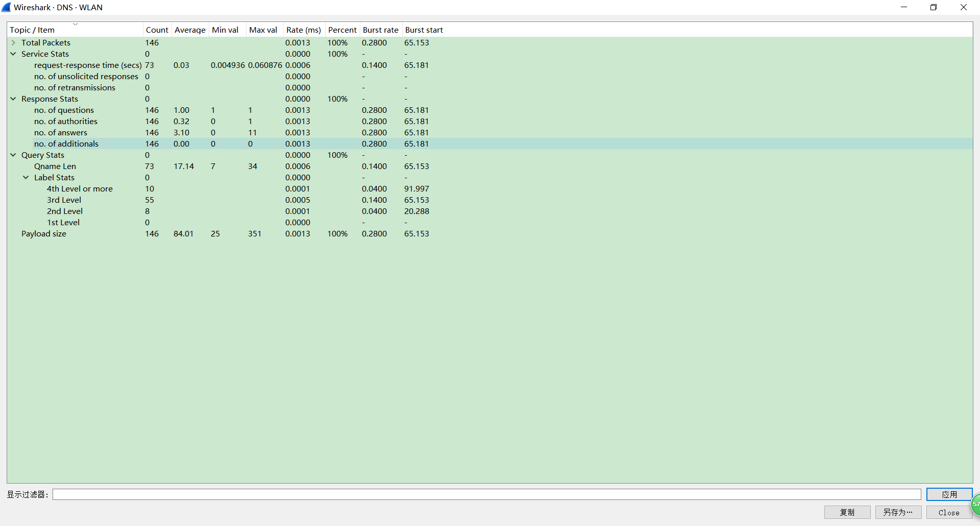Click the Wireshark fin icon in title bar
The height and width of the screenshot is (526, 980).
coord(6,7)
